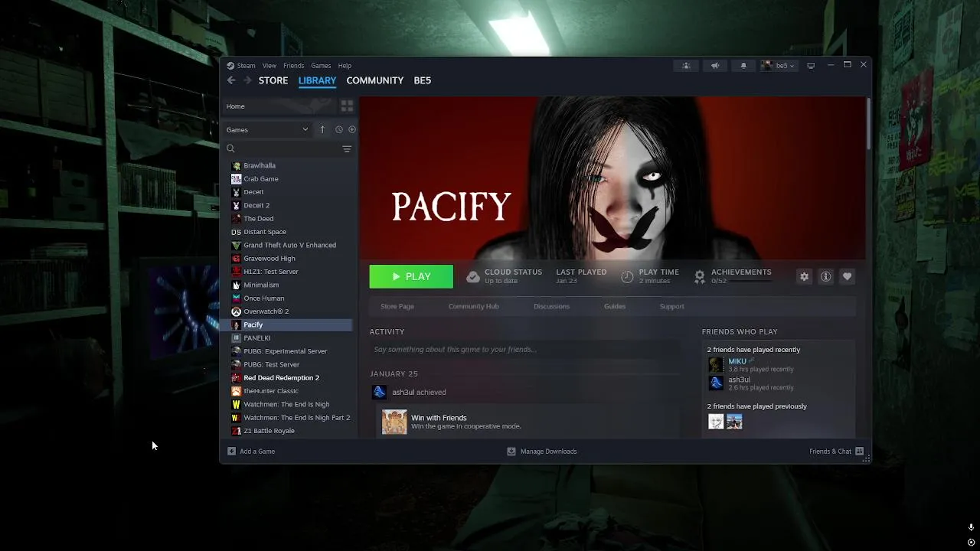Open ash3ul's avatar in activity feed
This screenshot has height=551, width=980.
pos(379,392)
